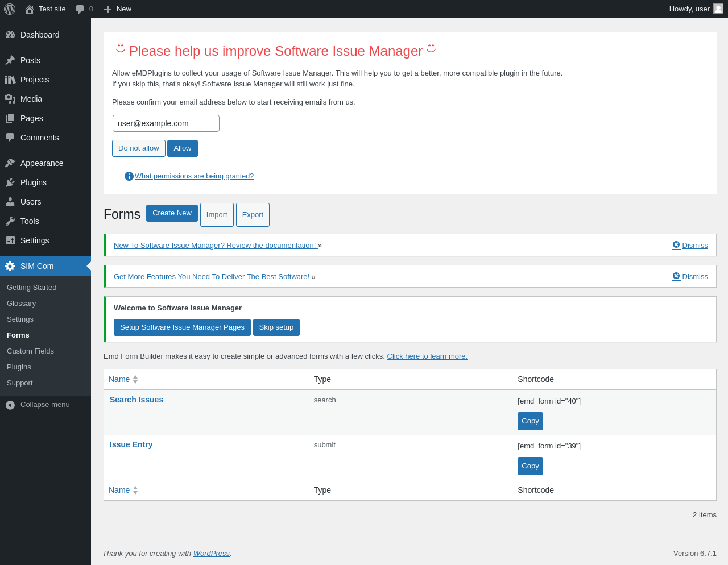728x565 pixels.
Task: Click the Pages icon in sidebar
Action: (x=10, y=118)
